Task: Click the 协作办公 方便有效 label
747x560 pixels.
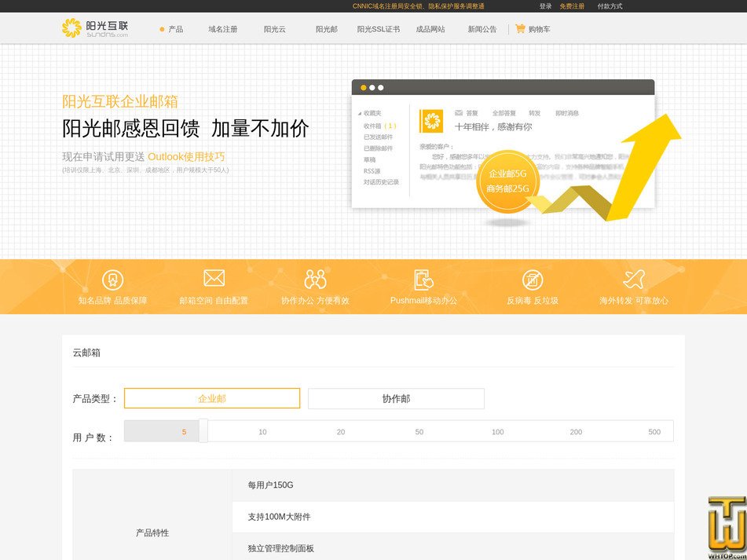Action: tap(316, 301)
